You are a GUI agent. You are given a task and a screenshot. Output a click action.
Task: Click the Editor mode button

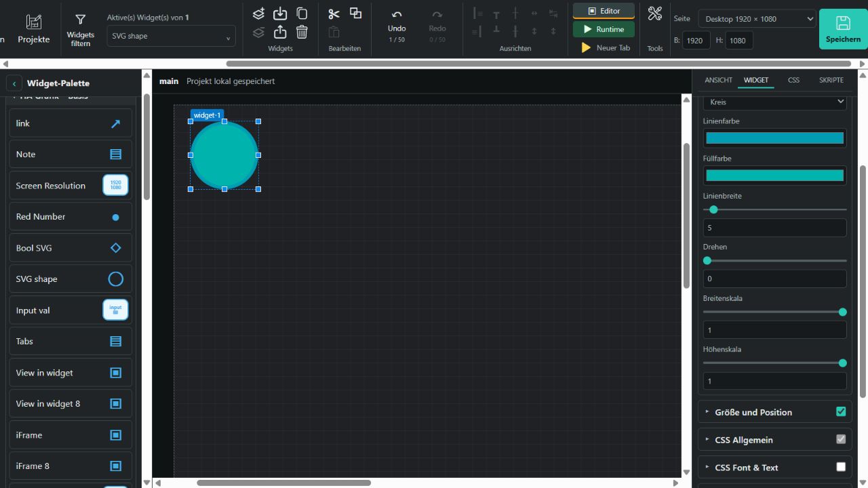coord(604,11)
